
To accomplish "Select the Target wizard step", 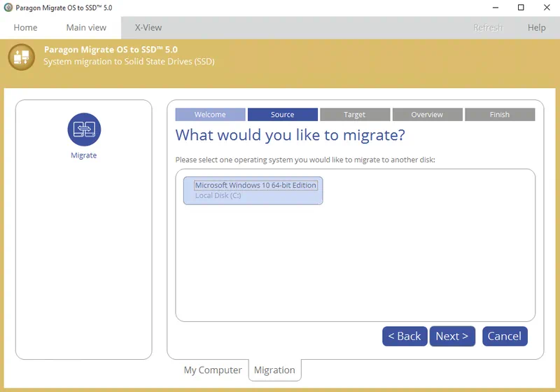I will (355, 115).
